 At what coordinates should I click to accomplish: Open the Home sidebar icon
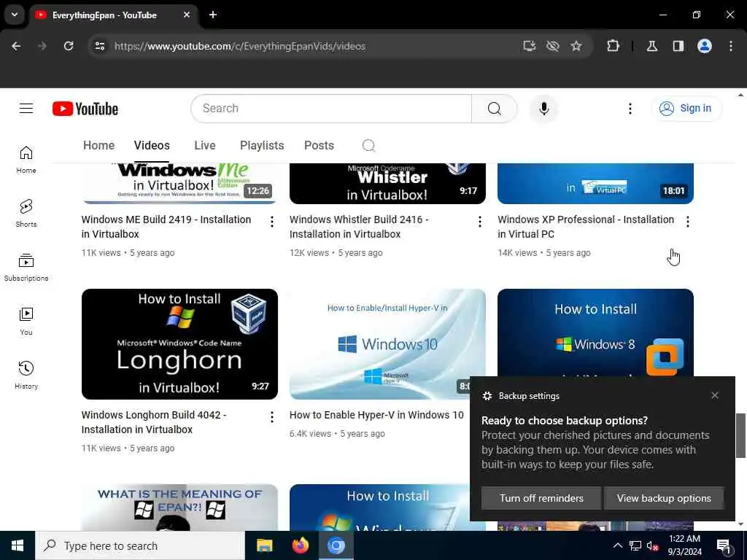click(26, 160)
